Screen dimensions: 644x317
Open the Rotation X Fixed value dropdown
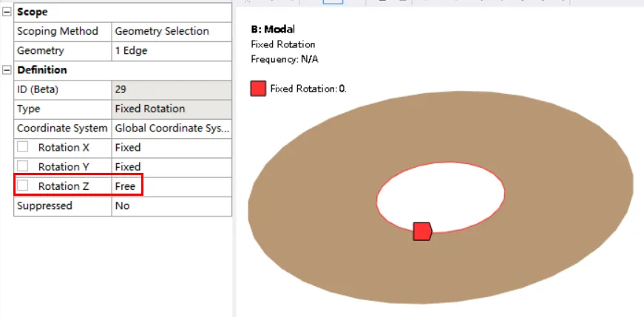point(172,147)
